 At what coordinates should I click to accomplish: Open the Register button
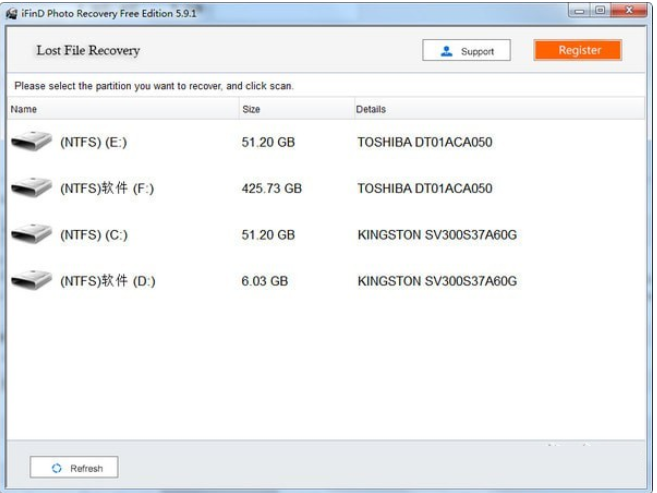coord(577,50)
